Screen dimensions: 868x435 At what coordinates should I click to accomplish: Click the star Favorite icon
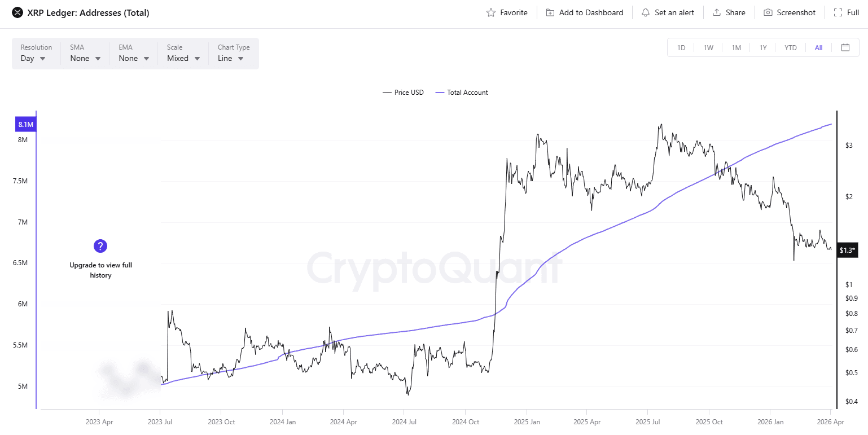point(491,12)
